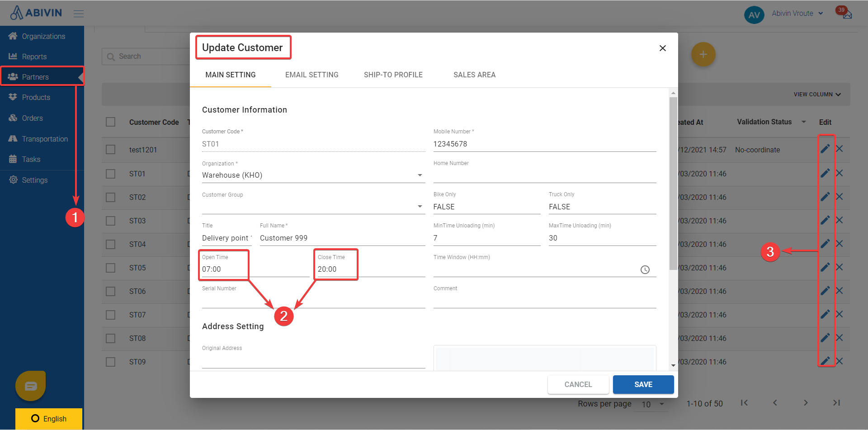Click the SAVE button

pyautogui.click(x=643, y=384)
